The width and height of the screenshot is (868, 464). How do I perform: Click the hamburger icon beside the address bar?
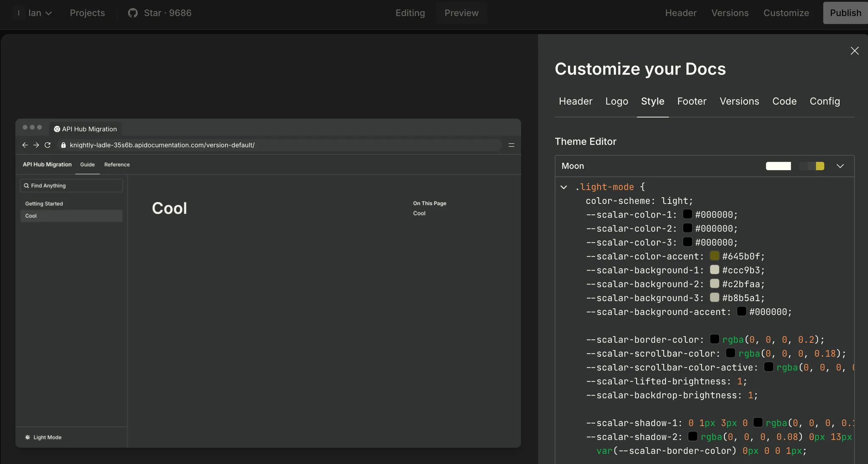511,145
